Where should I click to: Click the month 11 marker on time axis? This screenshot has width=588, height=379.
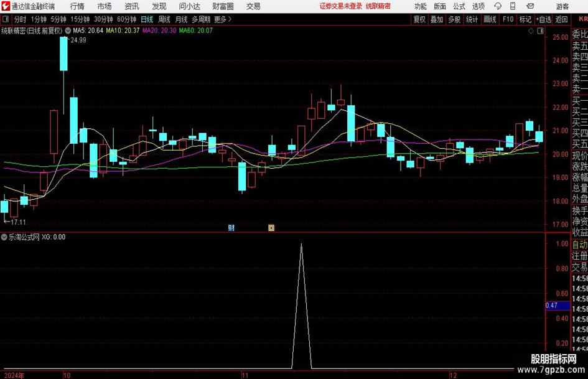tap(245, 375)
